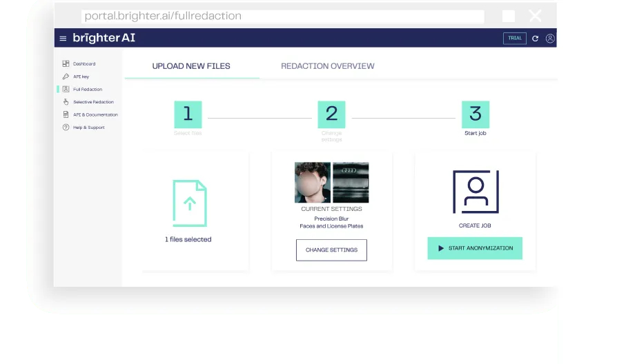Click the file upload arrow icon
The image size is (617, 364).
pos(189,203)
